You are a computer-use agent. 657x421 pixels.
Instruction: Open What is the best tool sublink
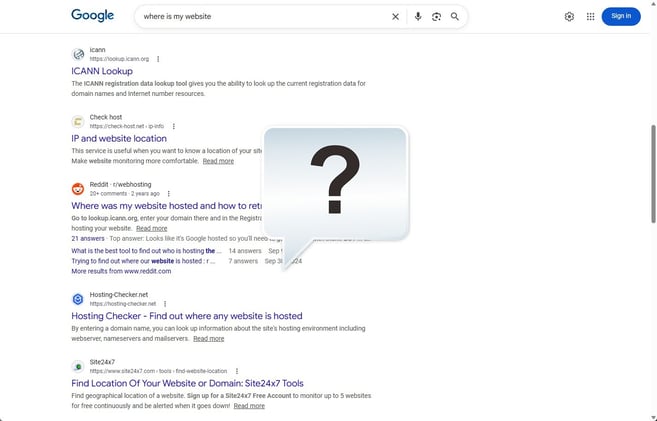click(146, 251)
